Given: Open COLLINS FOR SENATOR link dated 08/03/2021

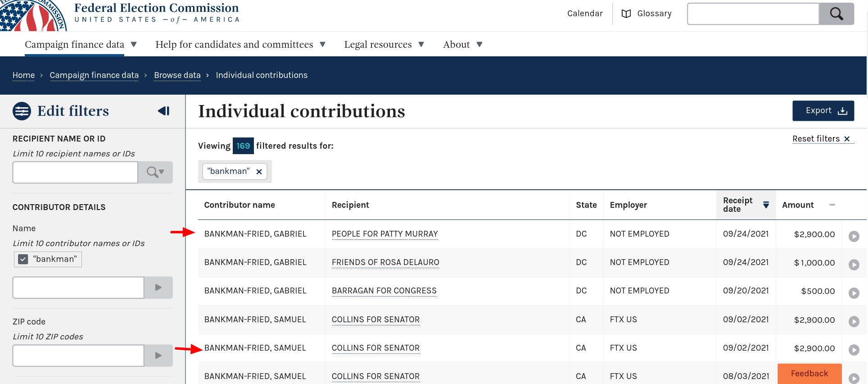Looking at the screenshot, I should (375, 376).
